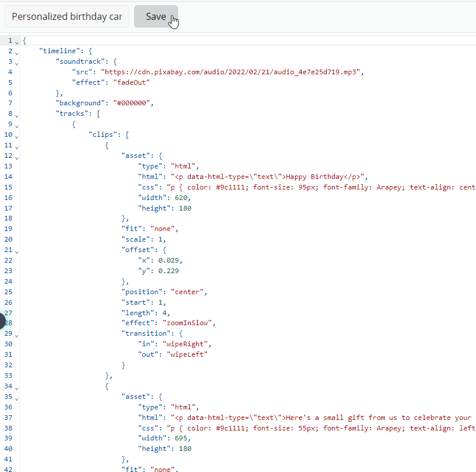Fold the "soundtrack" object on line 3

tap(17, 64)
